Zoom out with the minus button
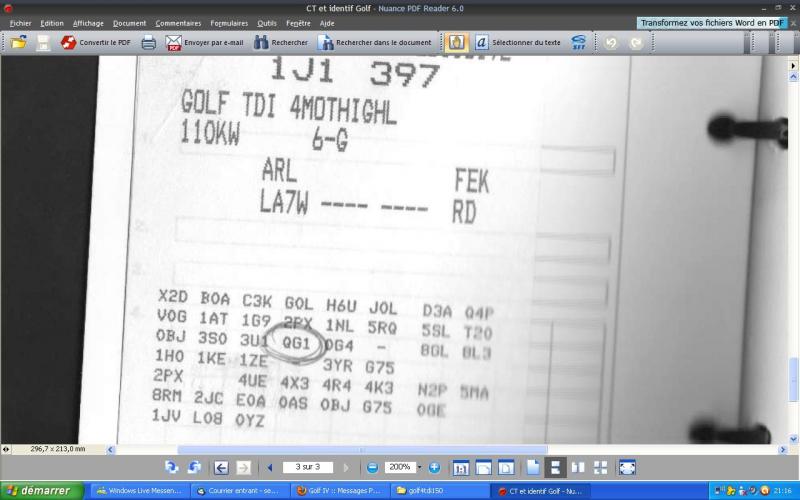This screenshot has height=500, width=800. click(x=372, y=467)
